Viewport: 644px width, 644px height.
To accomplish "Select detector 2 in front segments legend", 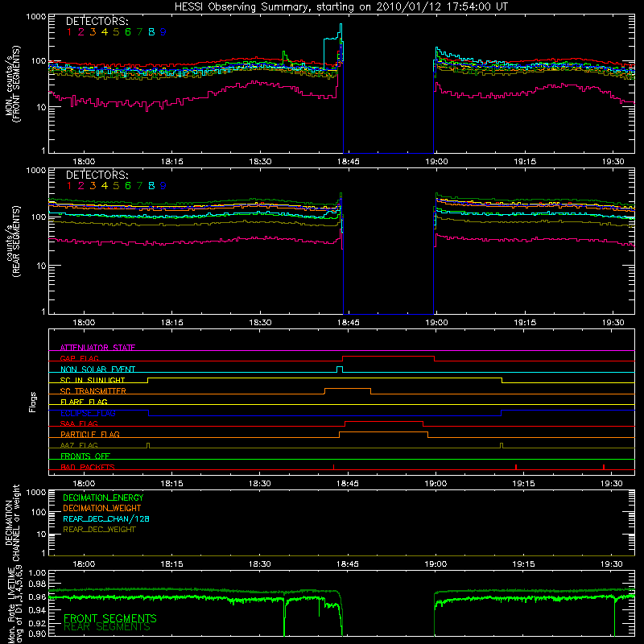I will tap(81, 32).
